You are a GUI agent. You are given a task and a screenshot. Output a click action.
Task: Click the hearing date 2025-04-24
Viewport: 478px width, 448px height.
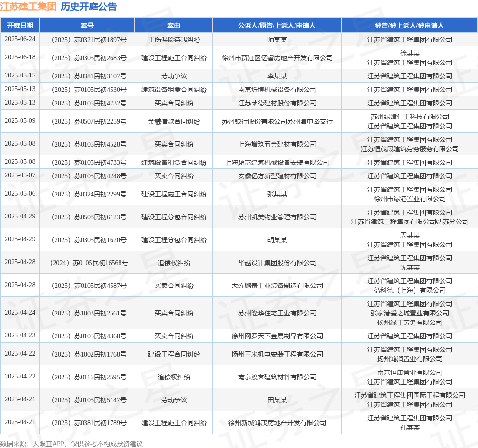click(20, 312)
